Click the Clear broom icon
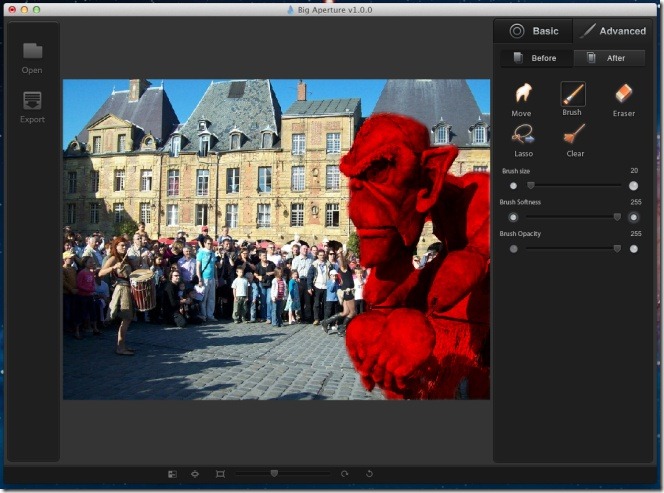664x493 pixels. (574, 136)
